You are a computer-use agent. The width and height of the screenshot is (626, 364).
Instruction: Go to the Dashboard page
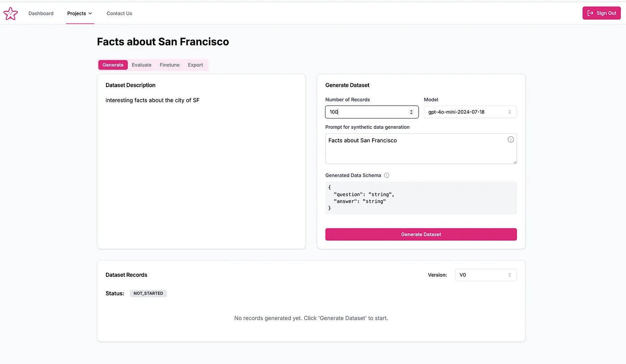click(x=41, y=13)
